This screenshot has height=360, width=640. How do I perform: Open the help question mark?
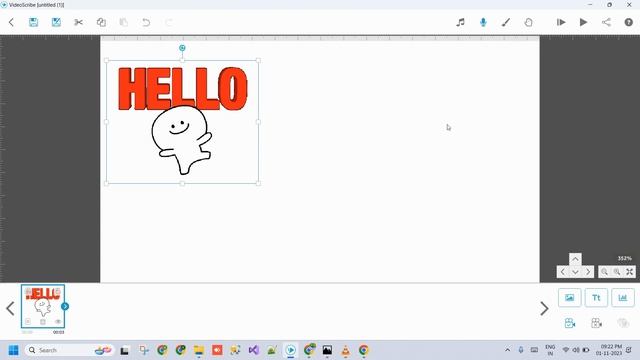click(629, 22)
